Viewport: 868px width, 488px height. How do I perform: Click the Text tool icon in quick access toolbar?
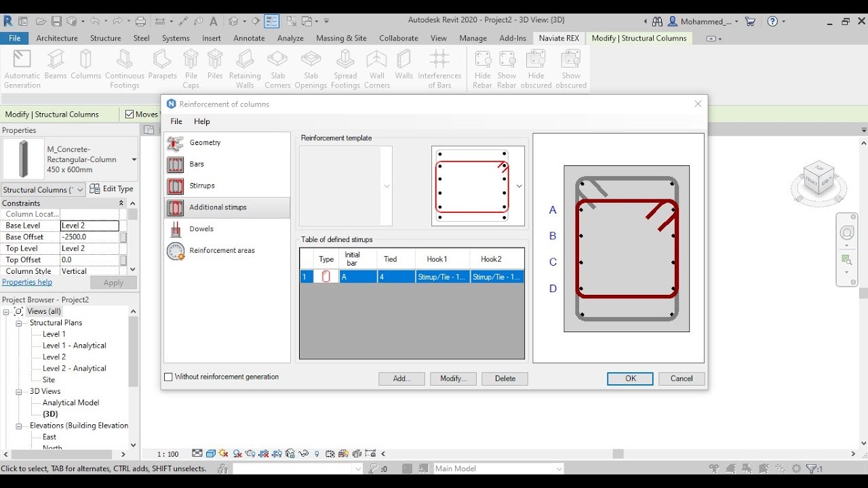point(214,22)
